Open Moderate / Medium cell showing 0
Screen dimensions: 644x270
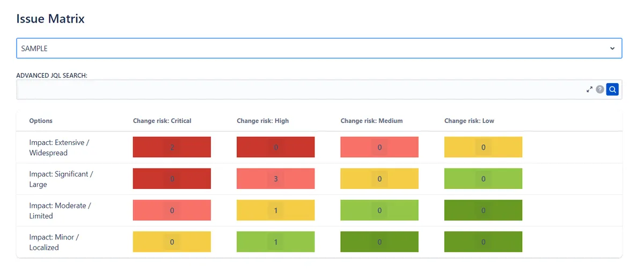379,210
